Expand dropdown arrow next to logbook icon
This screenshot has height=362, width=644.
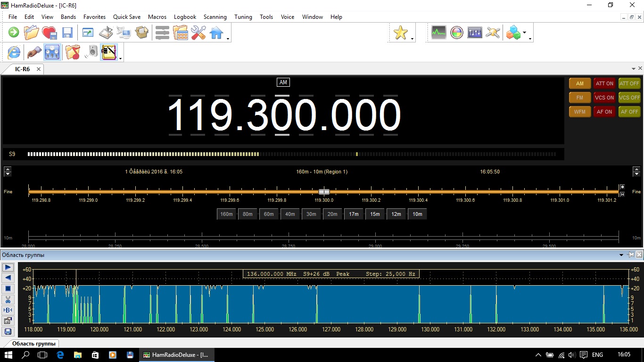[121, 58]
